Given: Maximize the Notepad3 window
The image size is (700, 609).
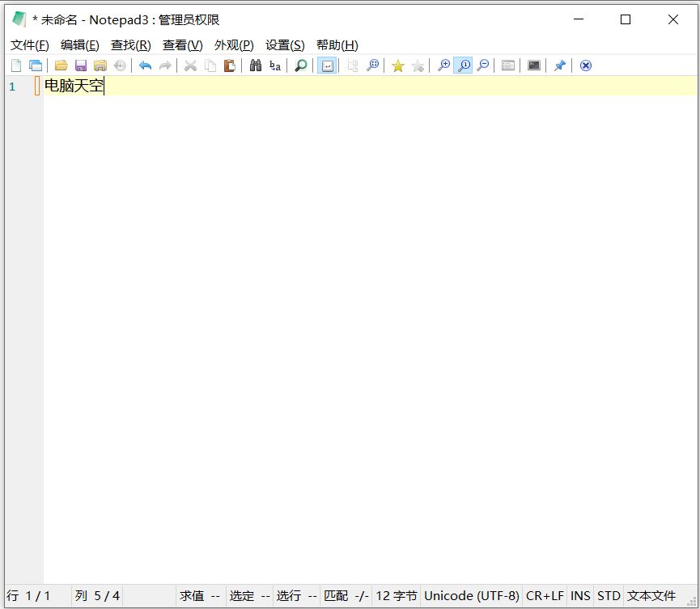Looking at the screenshot, I should pyautogui.click(x=626, y=19).
